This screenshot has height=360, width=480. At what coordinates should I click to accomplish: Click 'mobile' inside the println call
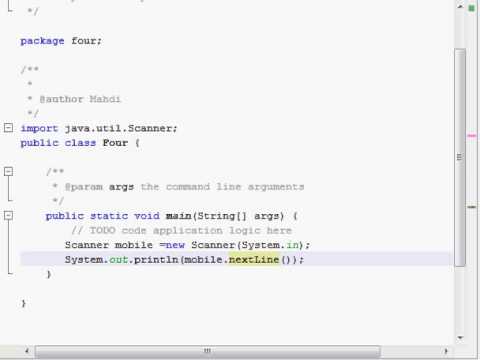[203, 259]
